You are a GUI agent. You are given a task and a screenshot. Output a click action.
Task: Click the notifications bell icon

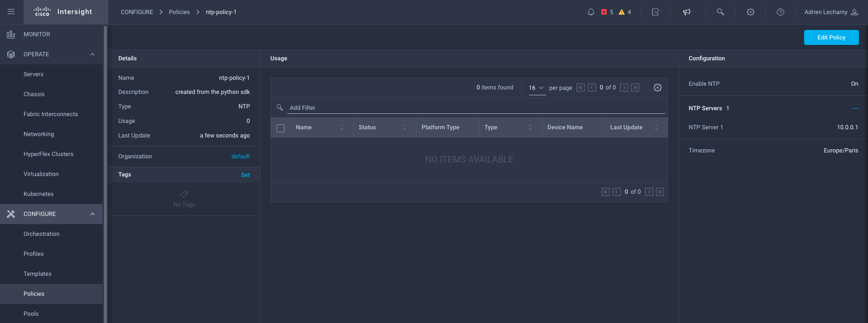[591, 12]
